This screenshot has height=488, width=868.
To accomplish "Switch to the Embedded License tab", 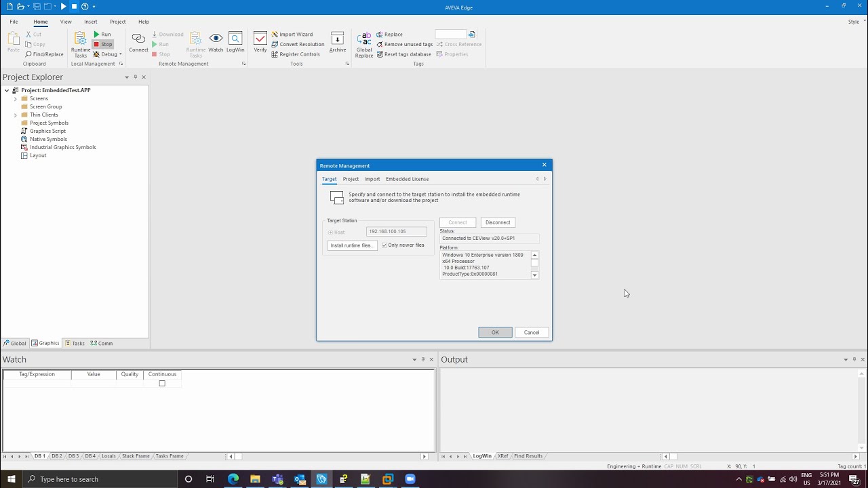I will (407, 179).
